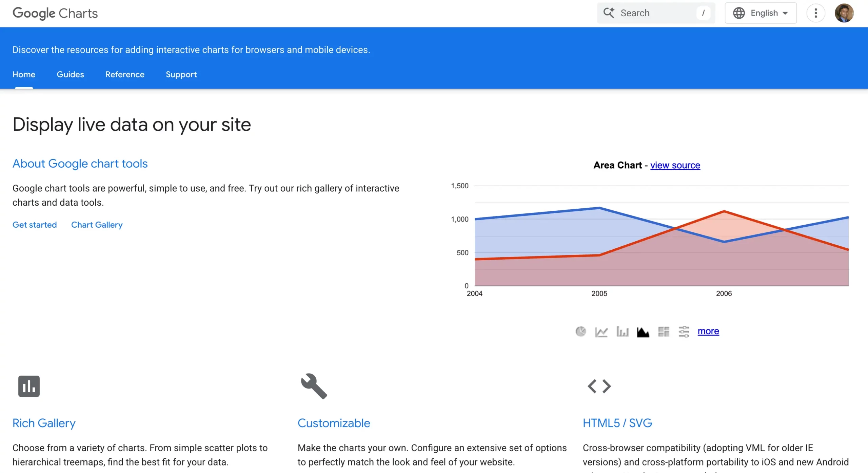Image resolution: width=868 pixels, height=473 pixels.
Task: Click the Discover the resources banner text
Action: click(x=191, y=50)
